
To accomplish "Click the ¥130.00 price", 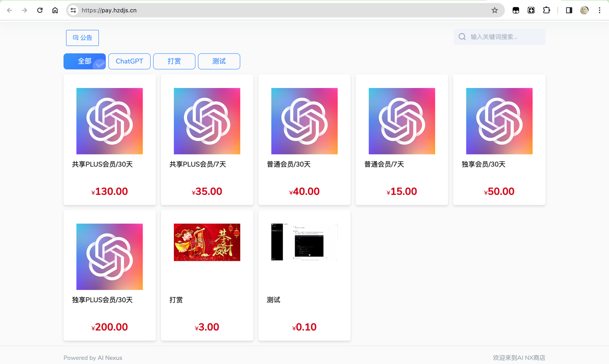I will (110, 192).
